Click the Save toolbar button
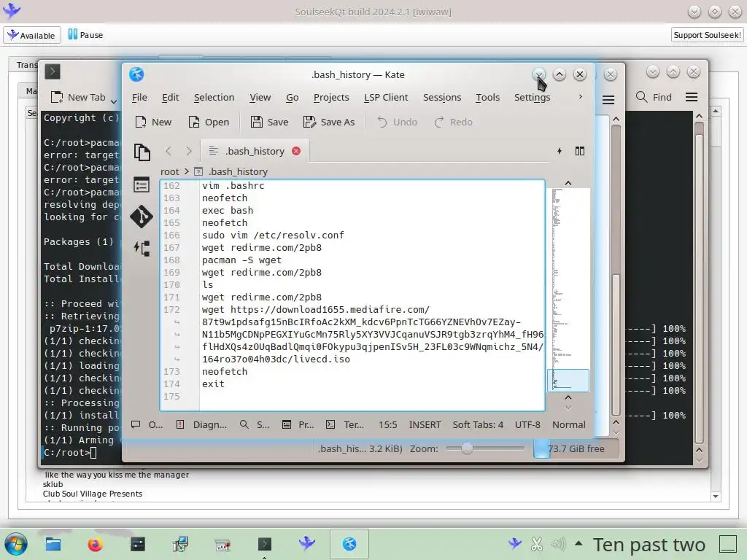 point(270,122)
